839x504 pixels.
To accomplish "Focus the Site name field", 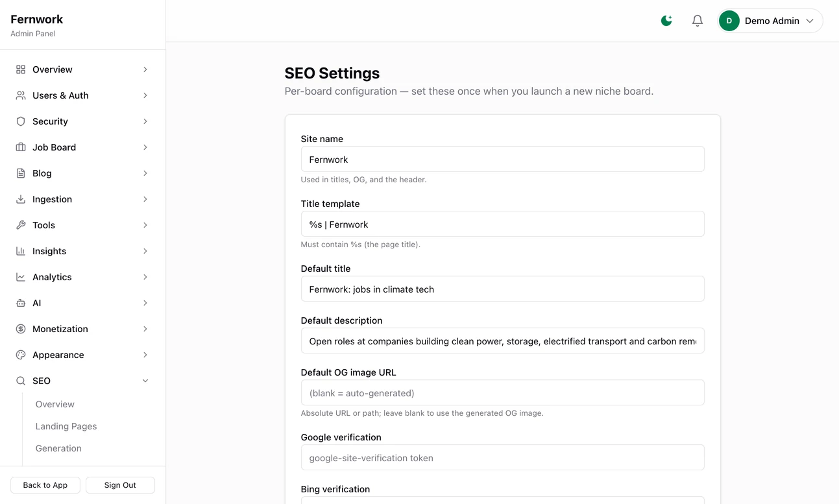I will pyautogui.click(x=502, y=159).
